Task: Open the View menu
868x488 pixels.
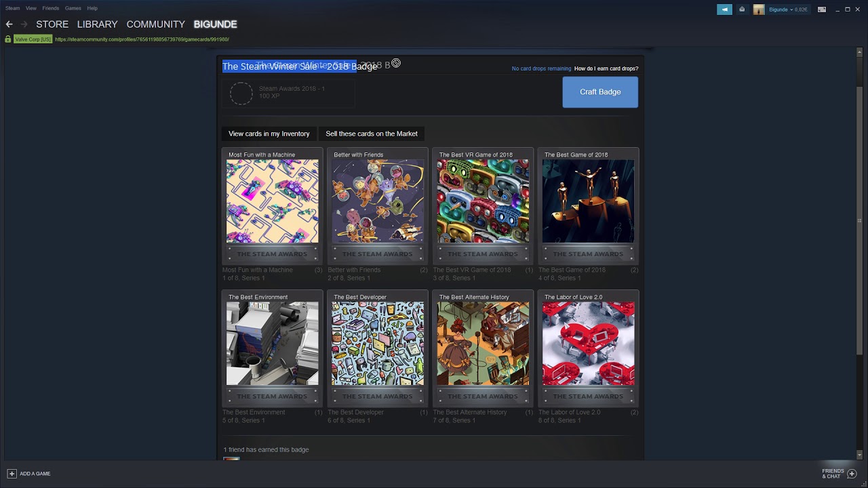Action: coord(31,8)
